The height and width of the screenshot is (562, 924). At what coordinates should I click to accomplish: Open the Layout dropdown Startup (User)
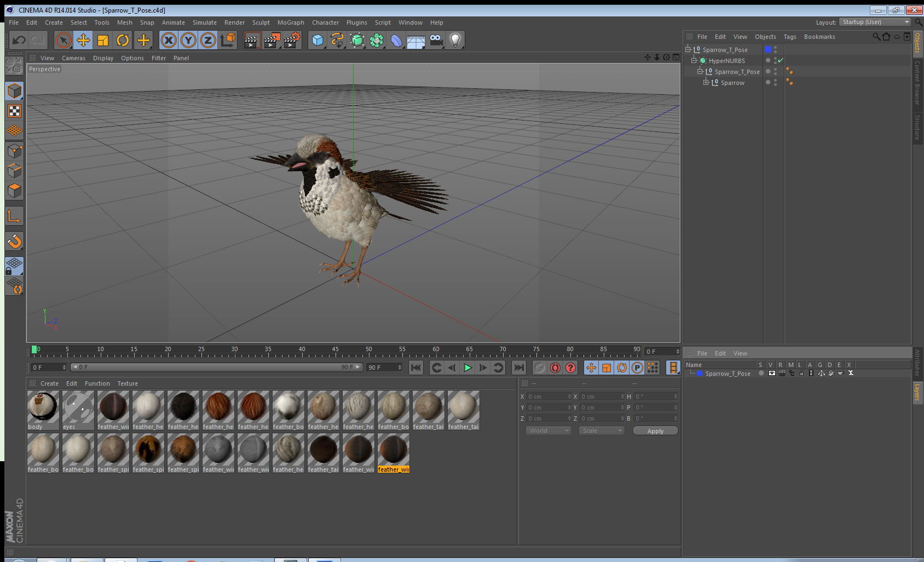tap(875, 22)
